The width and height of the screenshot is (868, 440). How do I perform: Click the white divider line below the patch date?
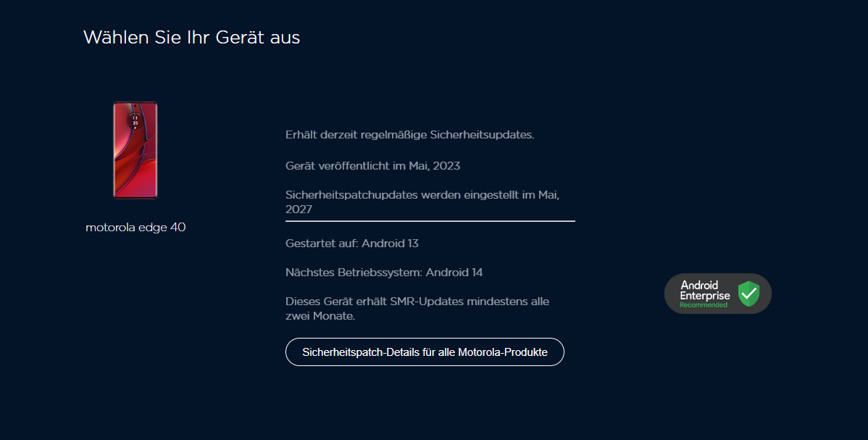[x=430, y=220]
